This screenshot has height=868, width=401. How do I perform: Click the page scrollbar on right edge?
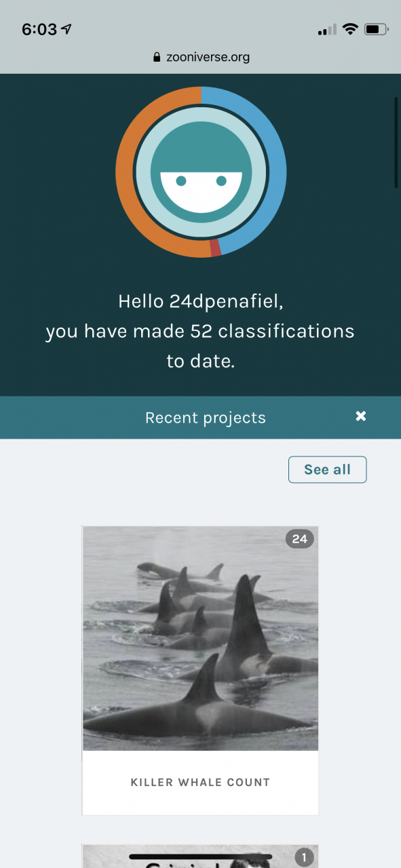(x=397, y=142)
